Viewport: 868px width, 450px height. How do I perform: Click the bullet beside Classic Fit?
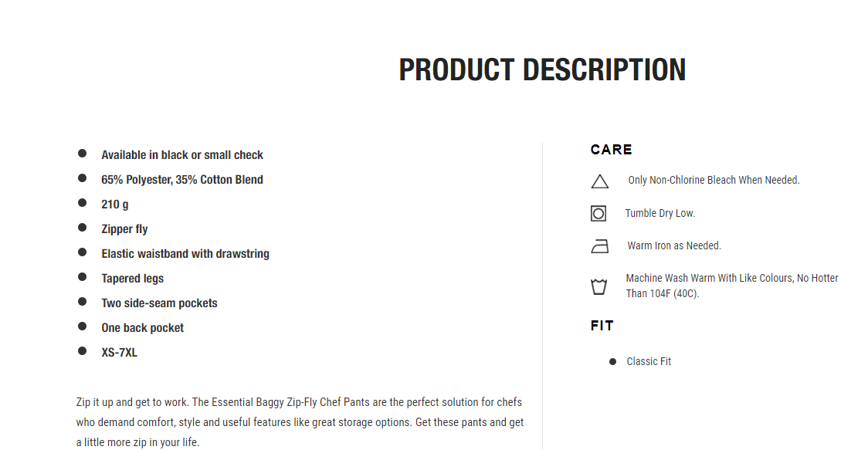coord(613,361)
